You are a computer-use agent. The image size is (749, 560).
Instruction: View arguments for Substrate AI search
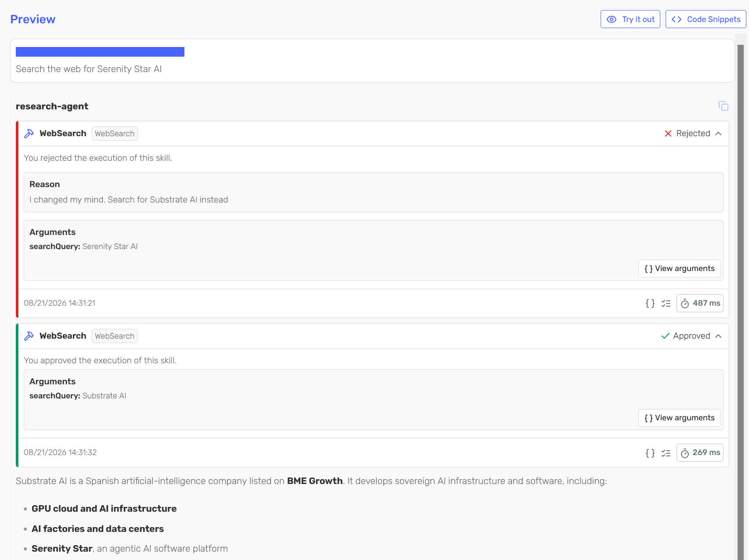point(679,418)
